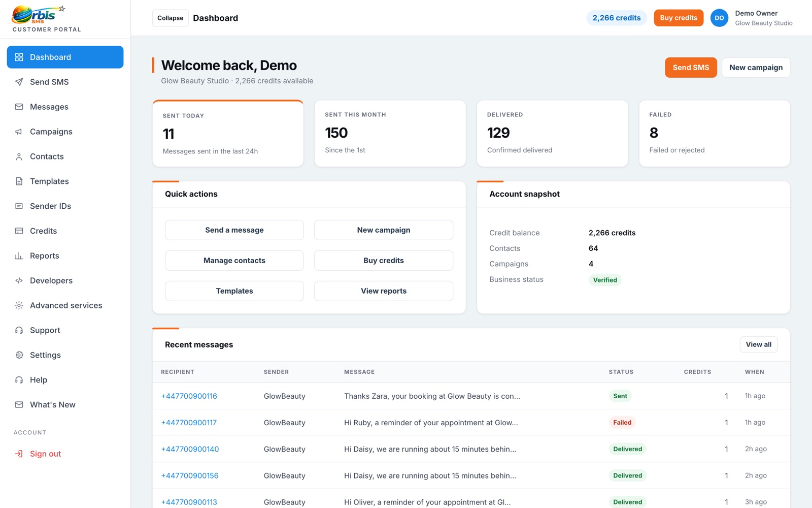Click View all in Recent messages
Screen dimensions: 812x508
pyautogui.click(x=758, y=344)
